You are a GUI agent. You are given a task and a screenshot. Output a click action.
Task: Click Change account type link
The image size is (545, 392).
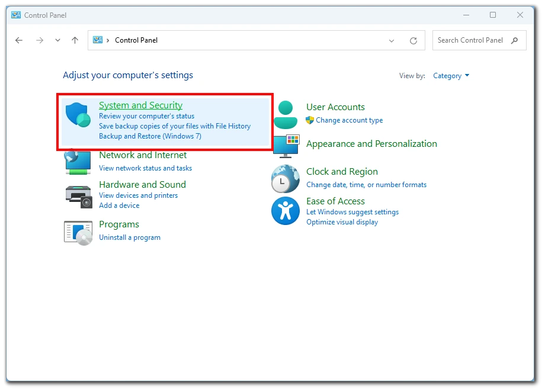point(350,120)
